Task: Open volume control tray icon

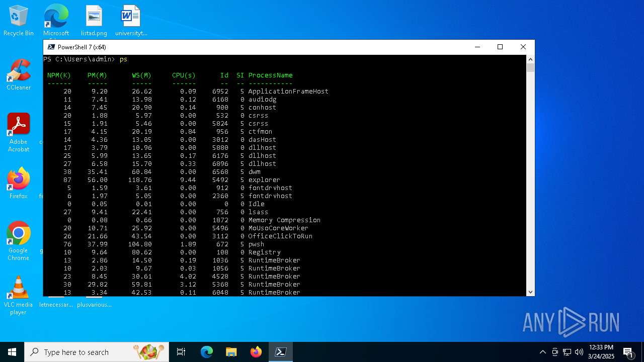Action: pyautogui.click(x=579, y=352)
